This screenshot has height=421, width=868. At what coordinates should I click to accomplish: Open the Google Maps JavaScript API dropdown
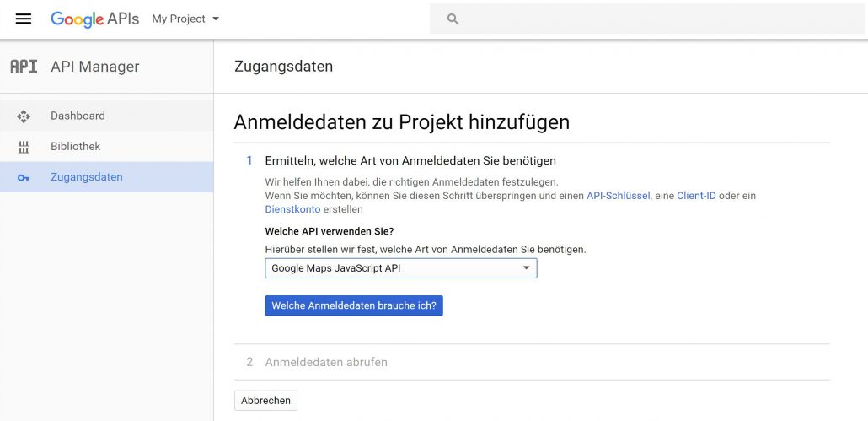coord(401,268)
